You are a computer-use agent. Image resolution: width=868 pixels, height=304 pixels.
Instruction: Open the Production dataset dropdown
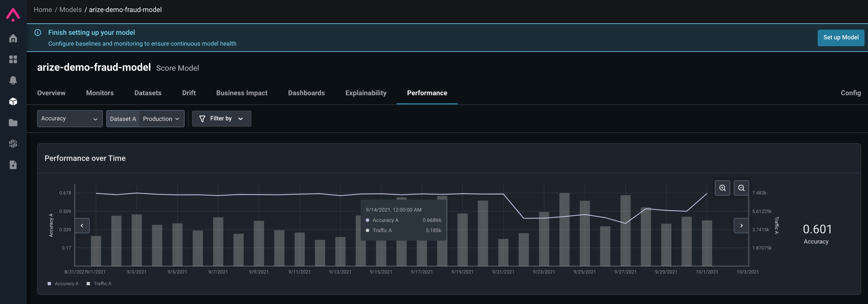pyautogui.click(x=162, y=119)
